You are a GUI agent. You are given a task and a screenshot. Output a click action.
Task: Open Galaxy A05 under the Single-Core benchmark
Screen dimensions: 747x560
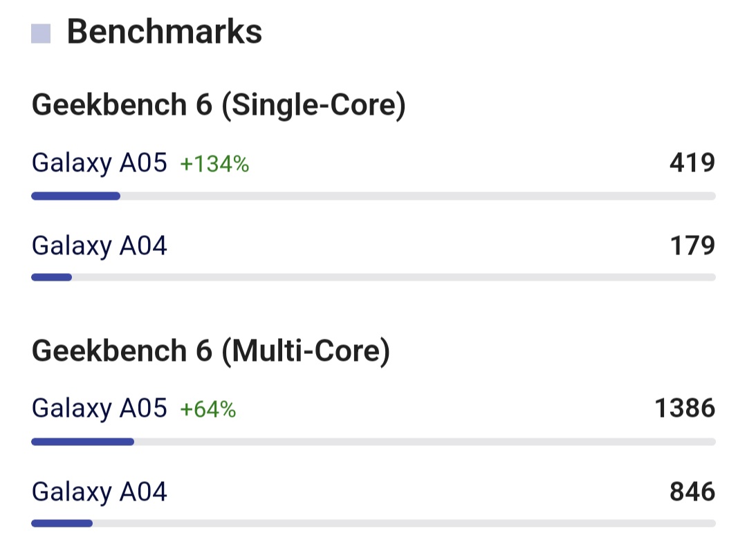tap(99, 163)
